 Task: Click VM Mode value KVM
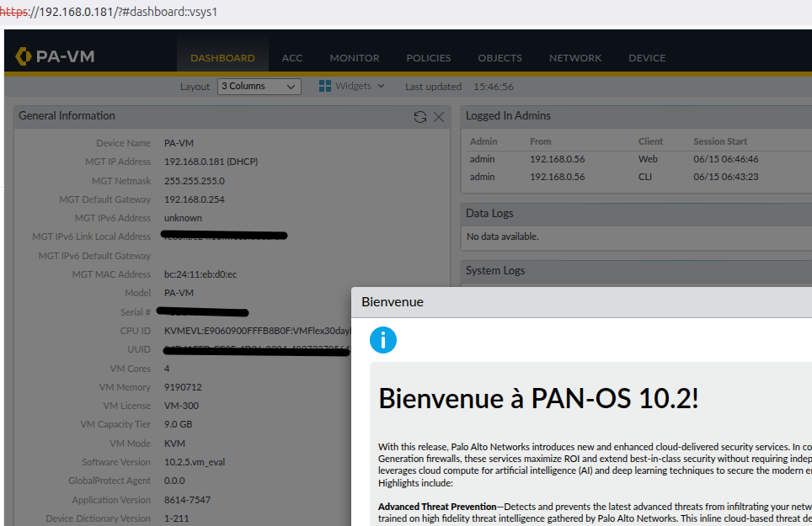tap(174, 444)
